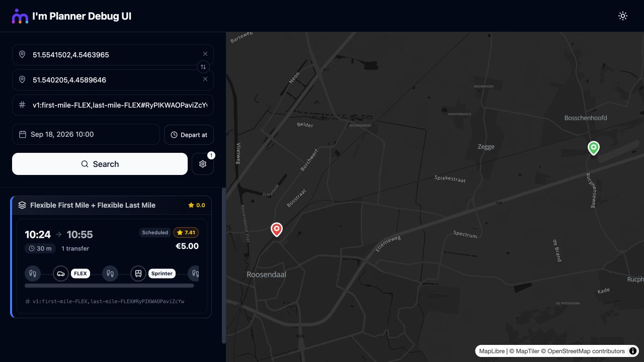644x362 pixels.
Task: Open the map attribution info icon
Action: pos(633,351)
